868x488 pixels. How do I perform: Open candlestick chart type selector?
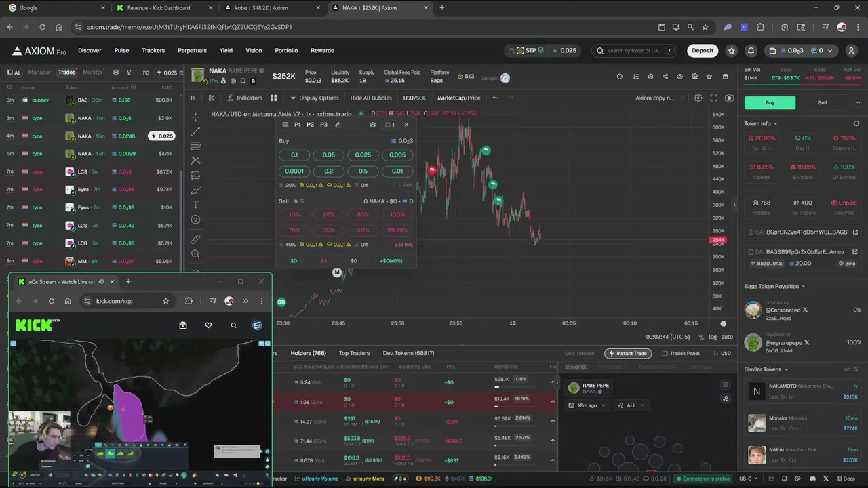click(211, 98)
